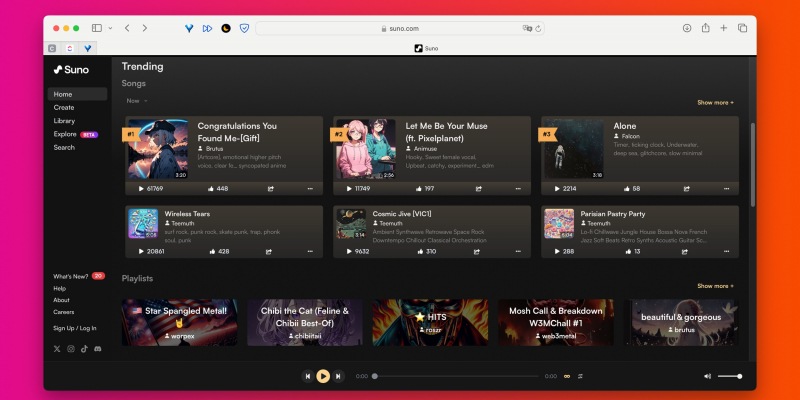Viewport: 800px width, 400px height.
Task: Open more options for Cosmic Jive
Action: tap(518, 252)
